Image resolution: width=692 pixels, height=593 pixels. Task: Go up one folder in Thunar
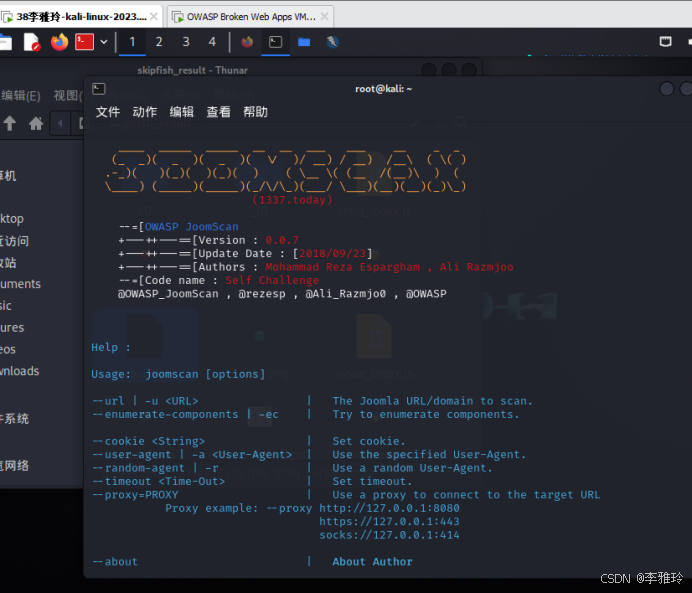pyautogui.click(x=10, y=123)
